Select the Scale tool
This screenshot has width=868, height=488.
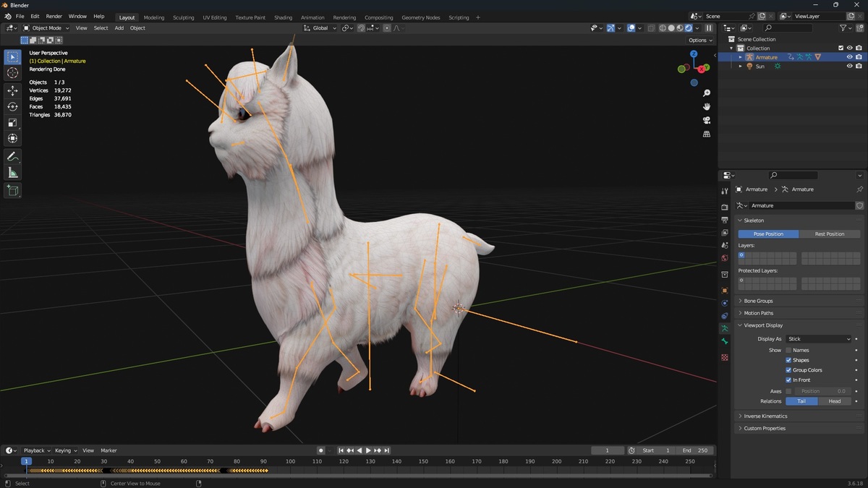tap(12, 122)
